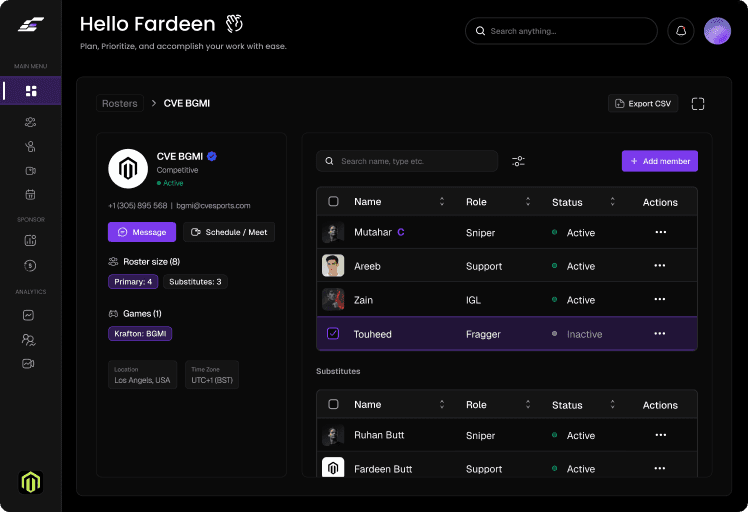Click Ruhan Butt's name
Screen dimensions: 748x512
click(379, 435)
